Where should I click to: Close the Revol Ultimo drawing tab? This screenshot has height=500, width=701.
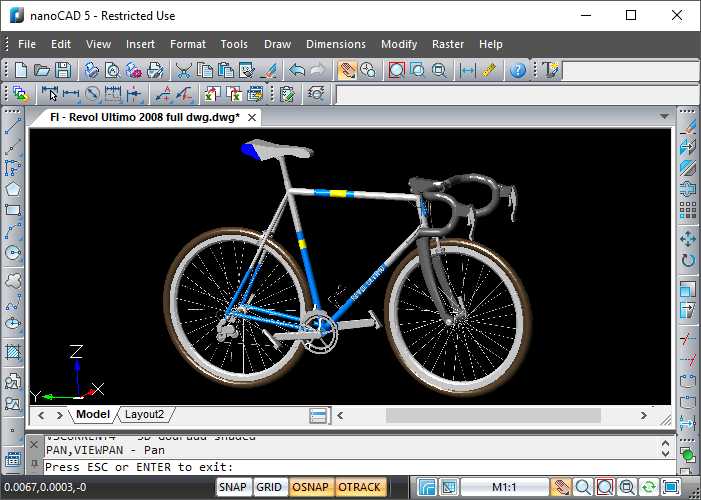253,117
